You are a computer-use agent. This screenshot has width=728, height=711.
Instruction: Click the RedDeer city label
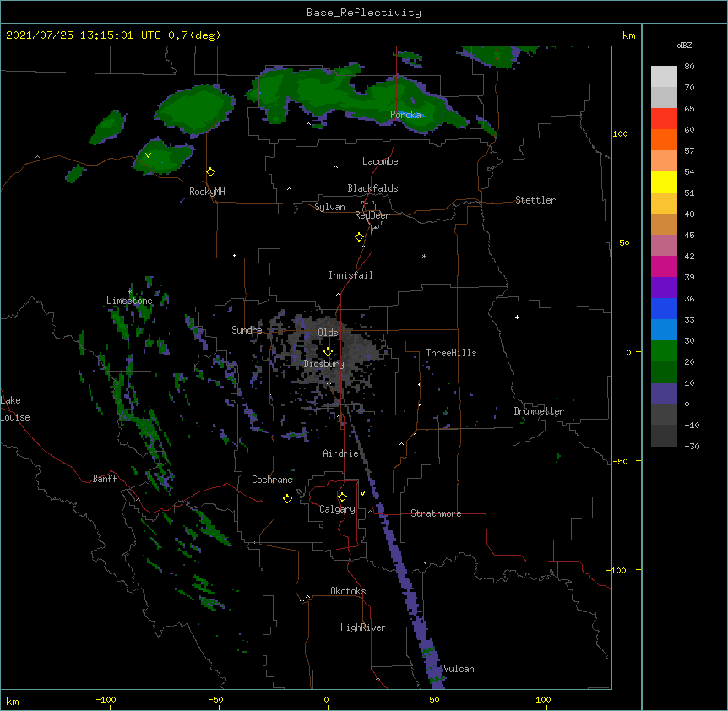[372, 215]
